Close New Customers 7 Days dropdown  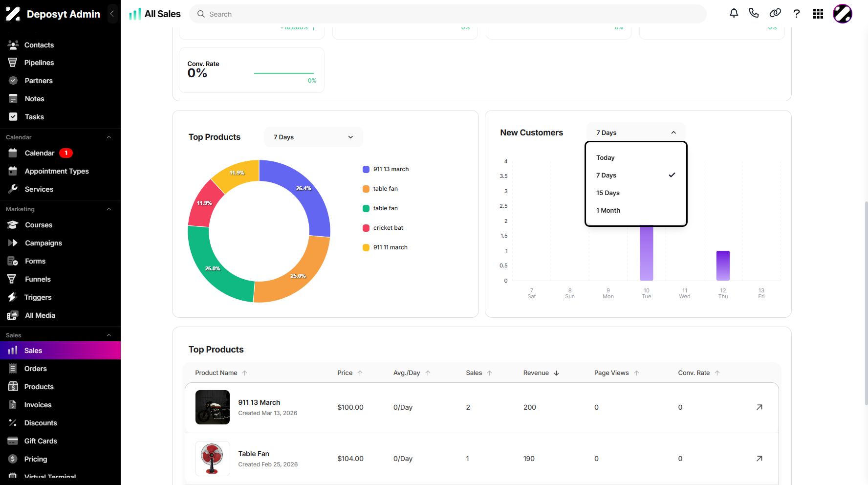click(x=636, y=132)
